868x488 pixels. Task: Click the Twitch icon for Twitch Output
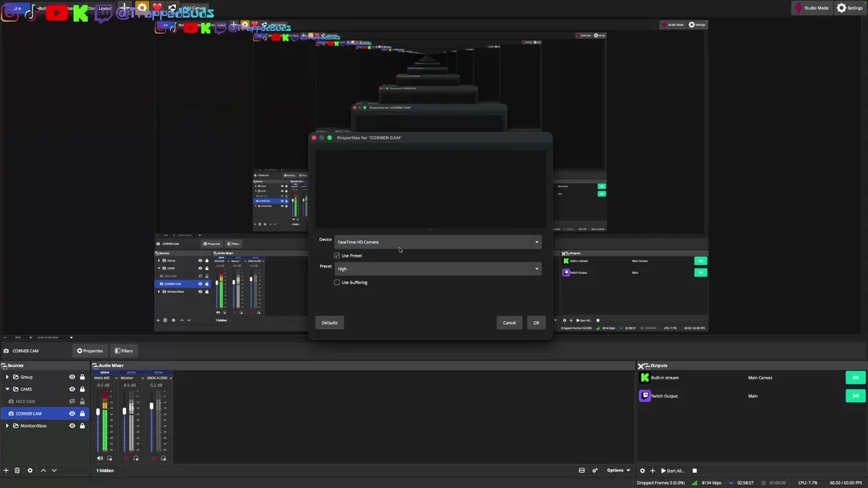[x=645, y=396]
